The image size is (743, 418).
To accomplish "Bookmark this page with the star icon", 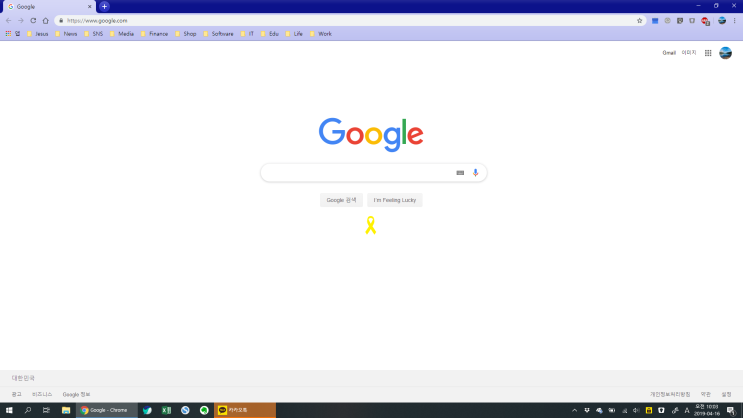I will pos(639,20).
